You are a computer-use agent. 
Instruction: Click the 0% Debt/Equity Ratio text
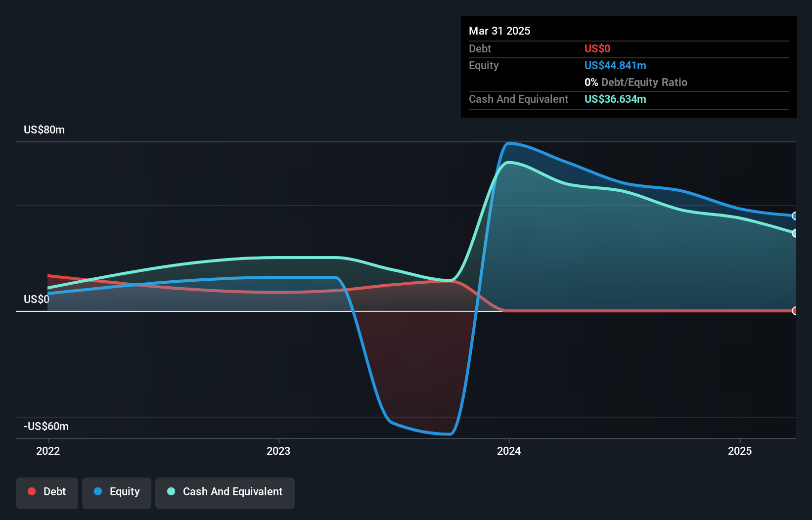click(636, 82)
